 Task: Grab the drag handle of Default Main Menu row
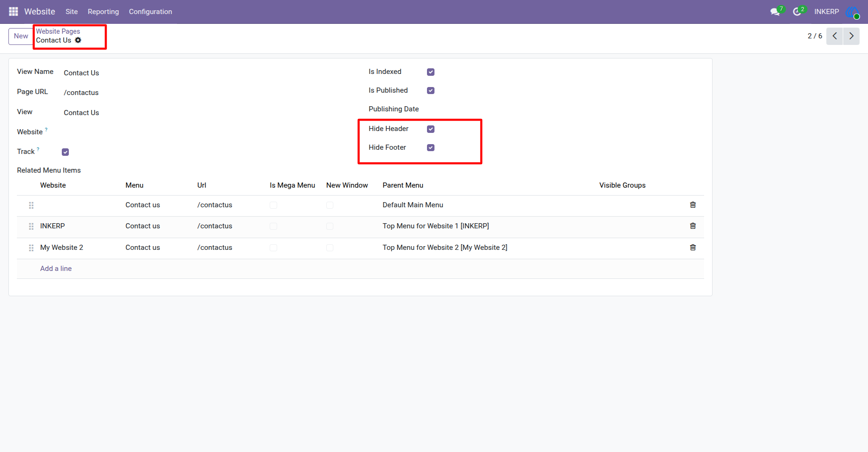[x=31, y=205]
